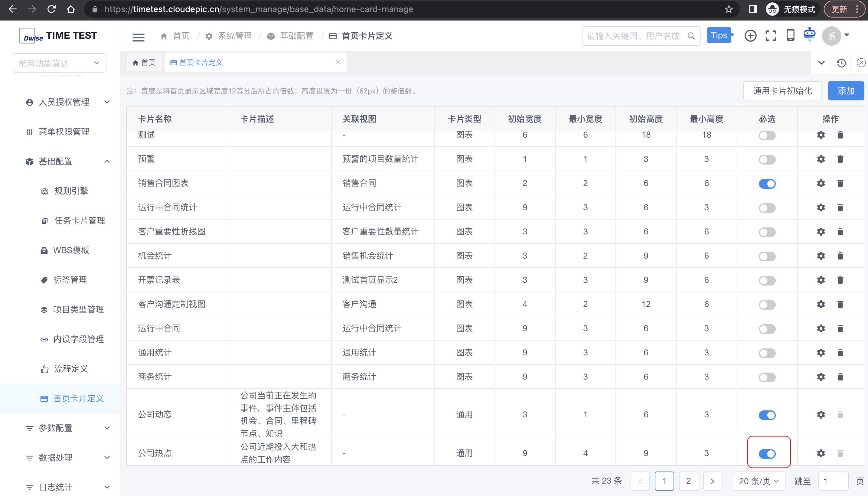Open 任务卡片管理 in sidebar
Screen dimensions: 868x496
pos(79,221)
